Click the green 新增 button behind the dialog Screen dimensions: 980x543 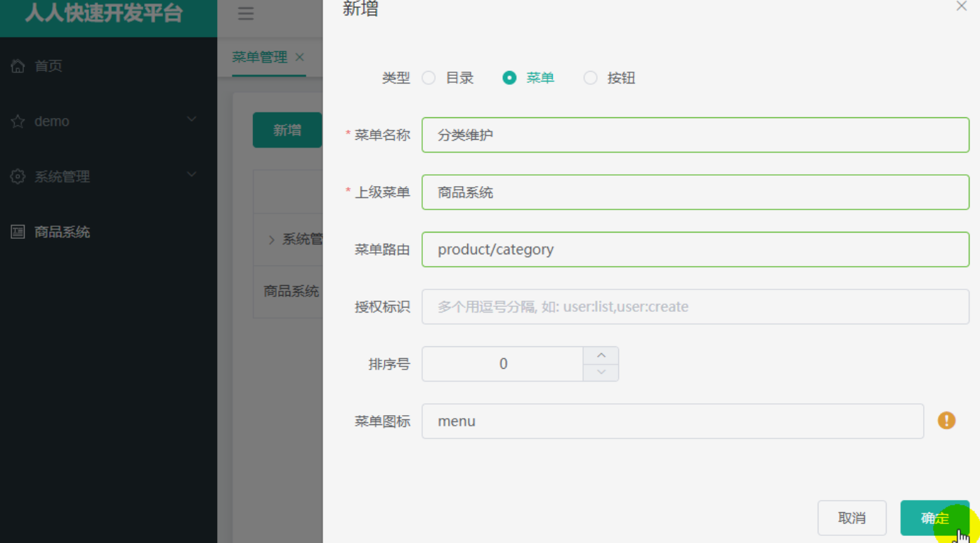(x=287, y=130)
